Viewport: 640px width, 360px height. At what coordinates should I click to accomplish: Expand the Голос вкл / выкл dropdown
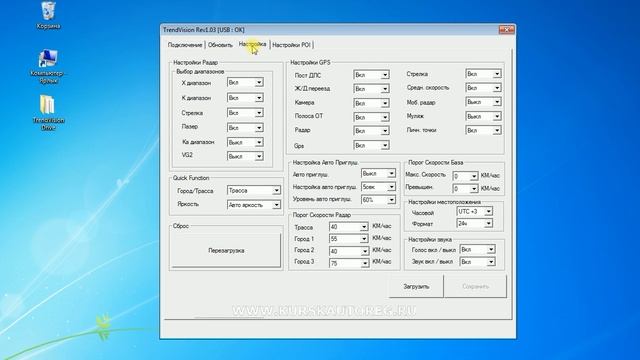point(478,249)
